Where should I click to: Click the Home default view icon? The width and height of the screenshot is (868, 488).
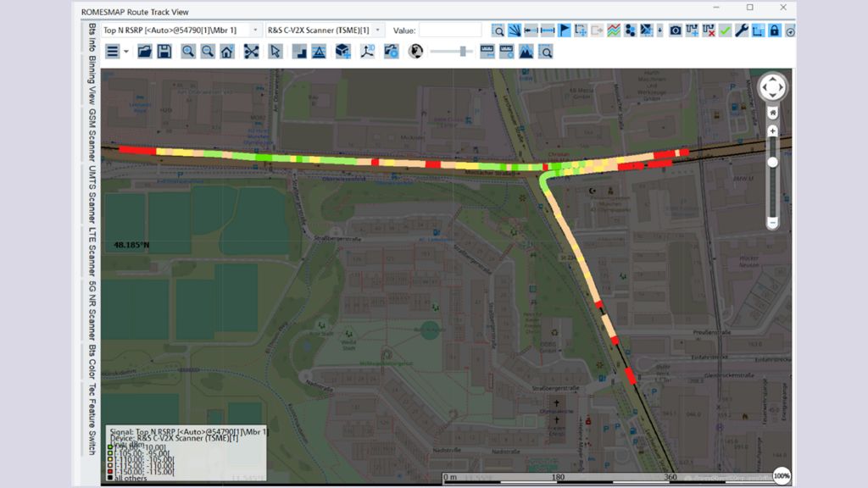[x=227, y=51]
